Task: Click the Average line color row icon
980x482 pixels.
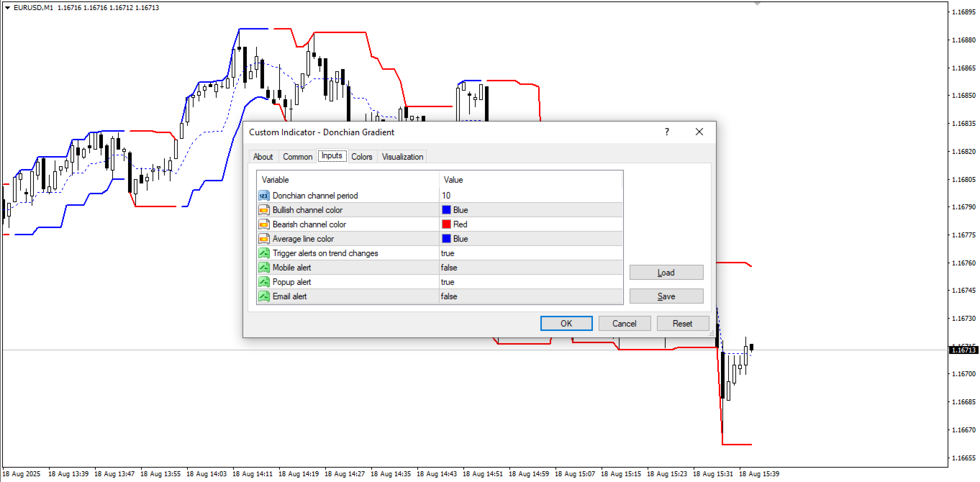Action: (263, 239)
